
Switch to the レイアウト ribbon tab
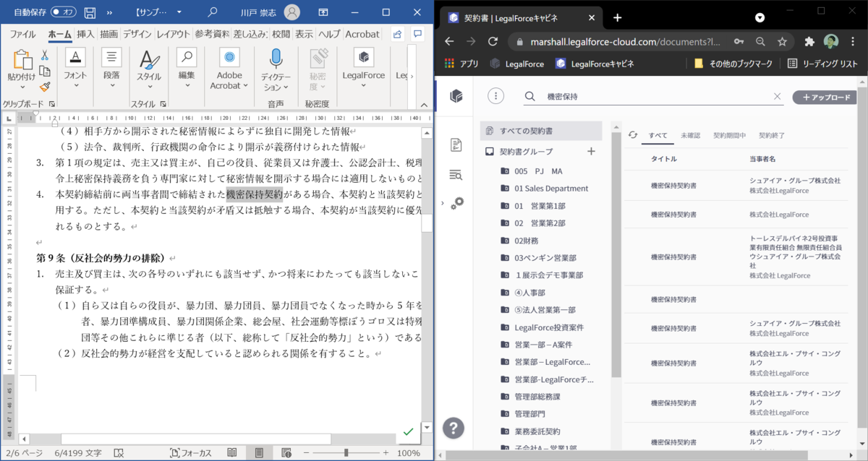tap(174, 34)
